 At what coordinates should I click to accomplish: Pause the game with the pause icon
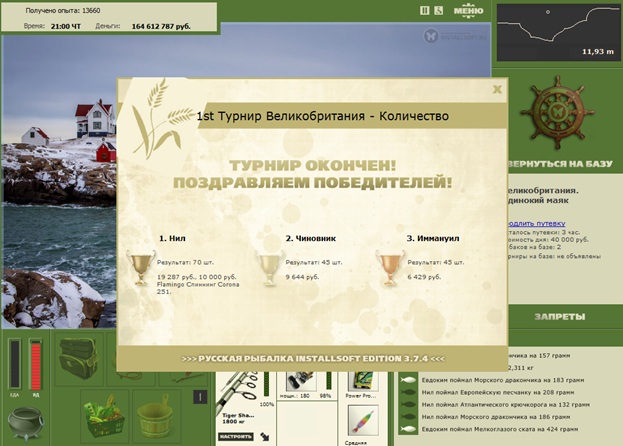coord(424,11)
